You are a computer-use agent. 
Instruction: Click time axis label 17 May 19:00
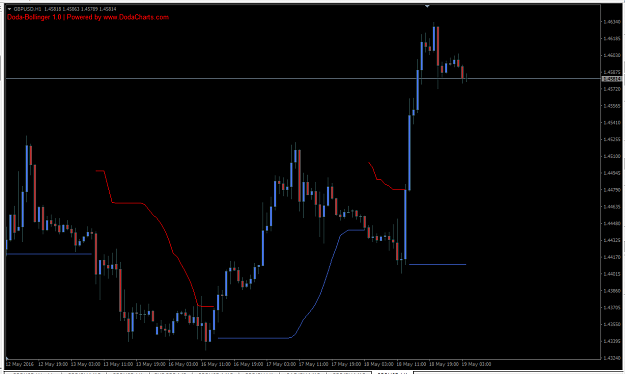point(346,364)
